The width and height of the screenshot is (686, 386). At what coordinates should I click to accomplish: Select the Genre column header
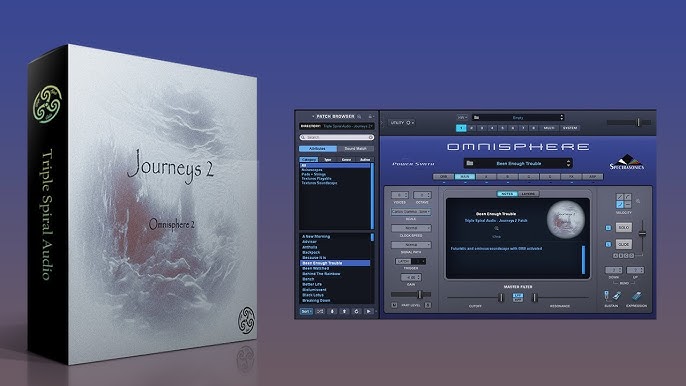point(346,160)
